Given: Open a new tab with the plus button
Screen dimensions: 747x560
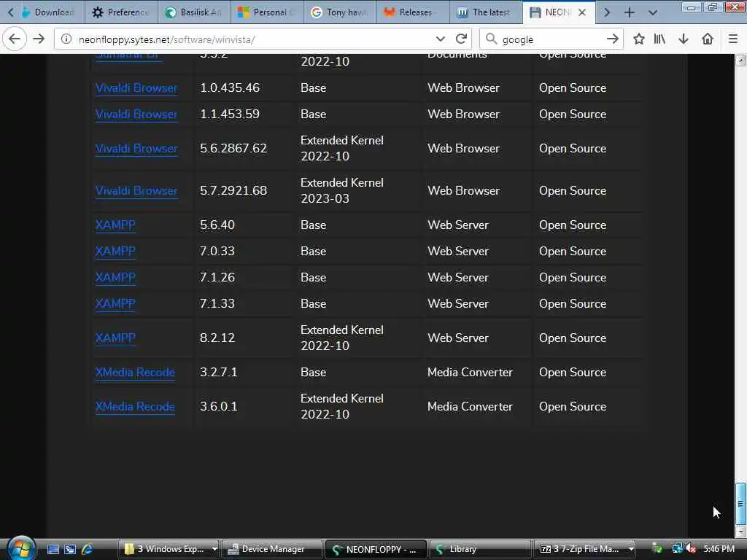Looking at the screenshot, I should point(630,12).
